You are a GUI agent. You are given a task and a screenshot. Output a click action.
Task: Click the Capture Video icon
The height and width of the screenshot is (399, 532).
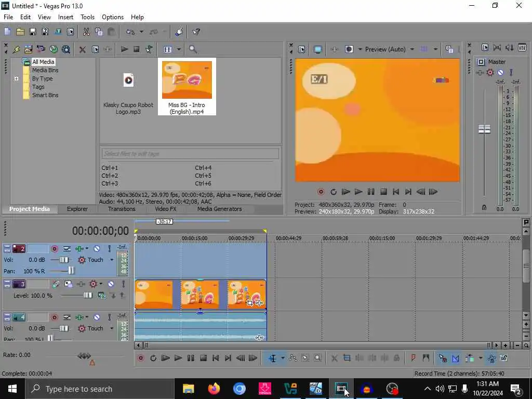41,49
